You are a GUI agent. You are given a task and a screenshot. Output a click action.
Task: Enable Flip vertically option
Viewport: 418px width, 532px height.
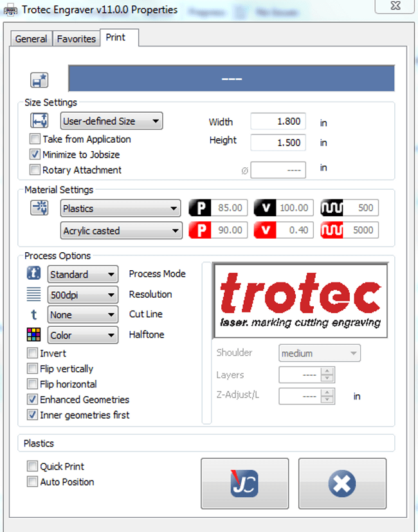click(x=32, y=369)
